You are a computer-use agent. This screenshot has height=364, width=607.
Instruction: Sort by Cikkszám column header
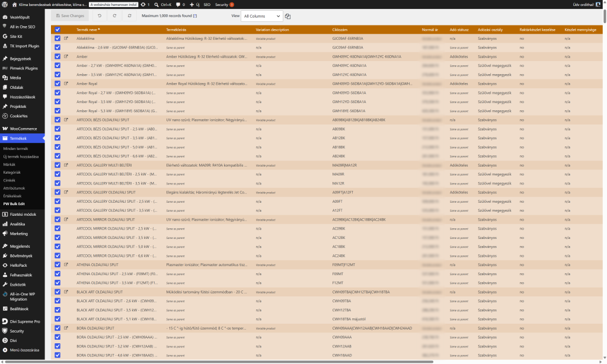tap(340, 30)
